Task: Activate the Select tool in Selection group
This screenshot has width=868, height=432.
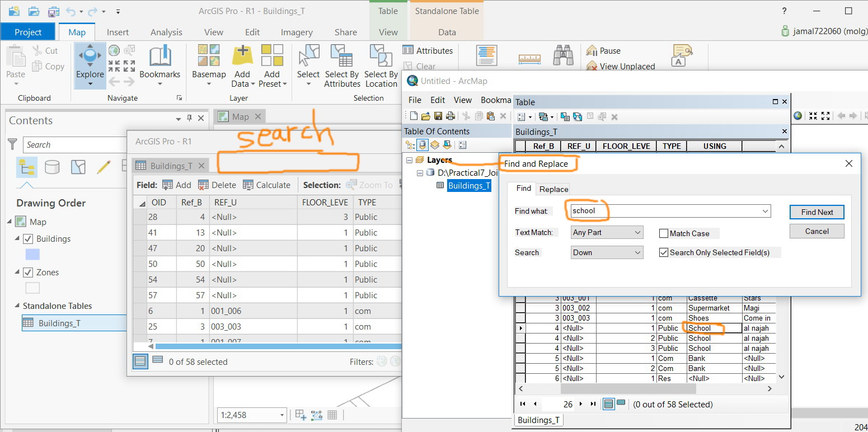Action: point(308,65)
